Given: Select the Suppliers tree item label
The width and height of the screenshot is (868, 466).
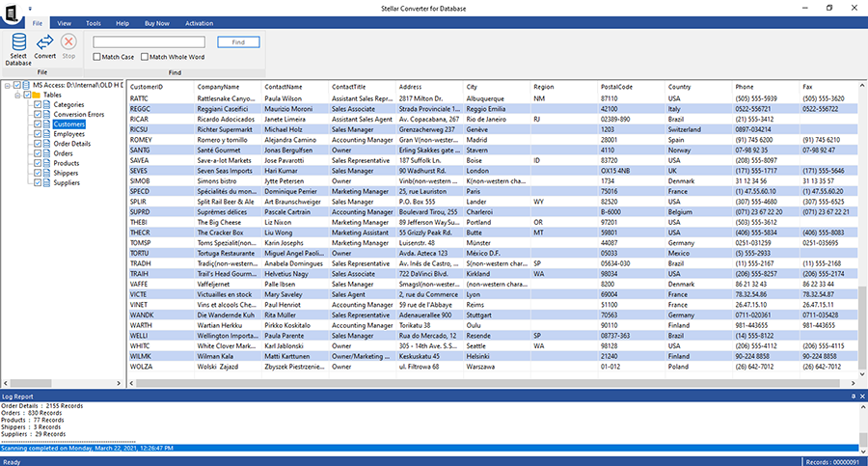Looking at the screenshot, I should point(67,182).
